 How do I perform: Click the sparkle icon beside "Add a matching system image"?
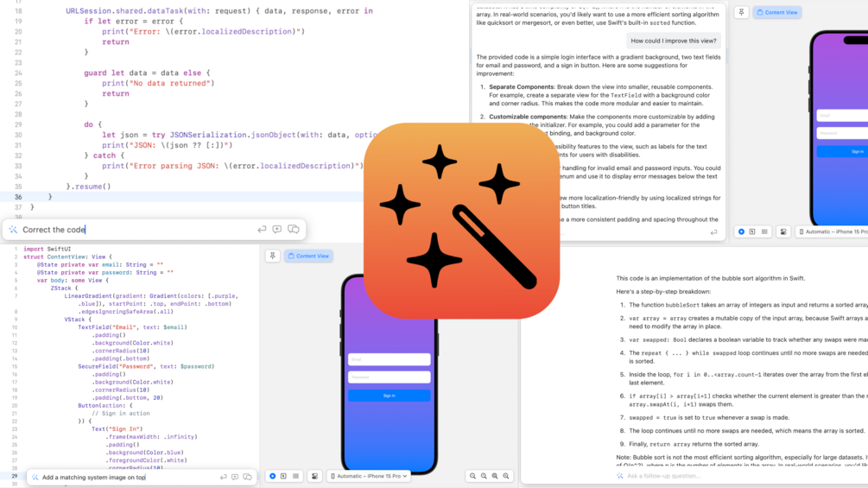coord(35,477)
